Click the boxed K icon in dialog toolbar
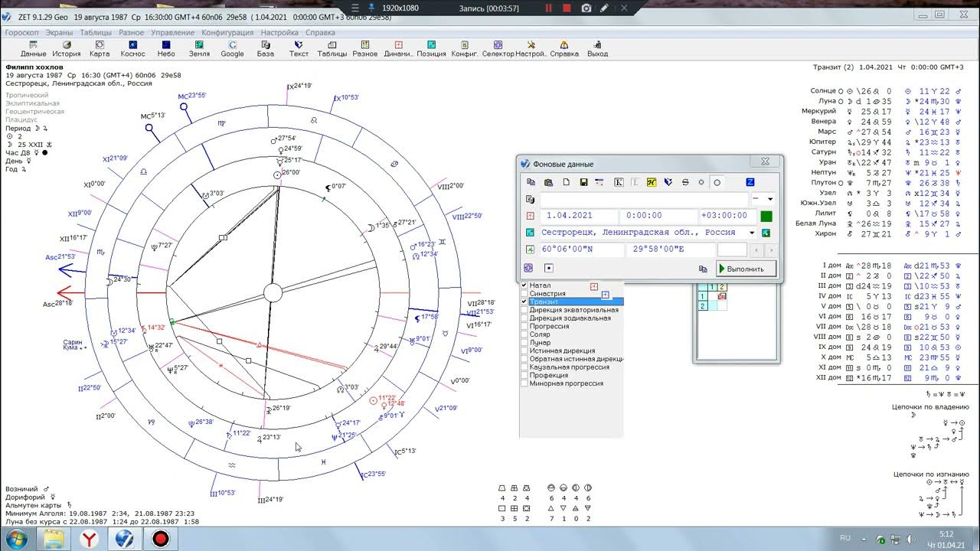Viewport: 980px width, 551px height. pos(619,182)
